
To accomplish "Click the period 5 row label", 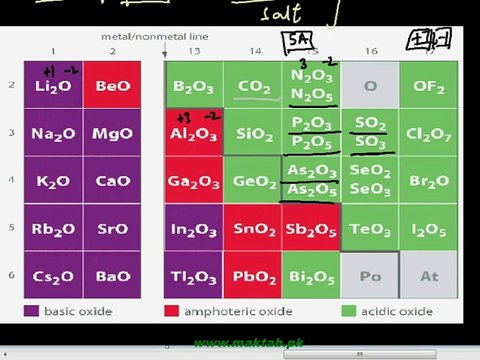I will pos(12,227).
